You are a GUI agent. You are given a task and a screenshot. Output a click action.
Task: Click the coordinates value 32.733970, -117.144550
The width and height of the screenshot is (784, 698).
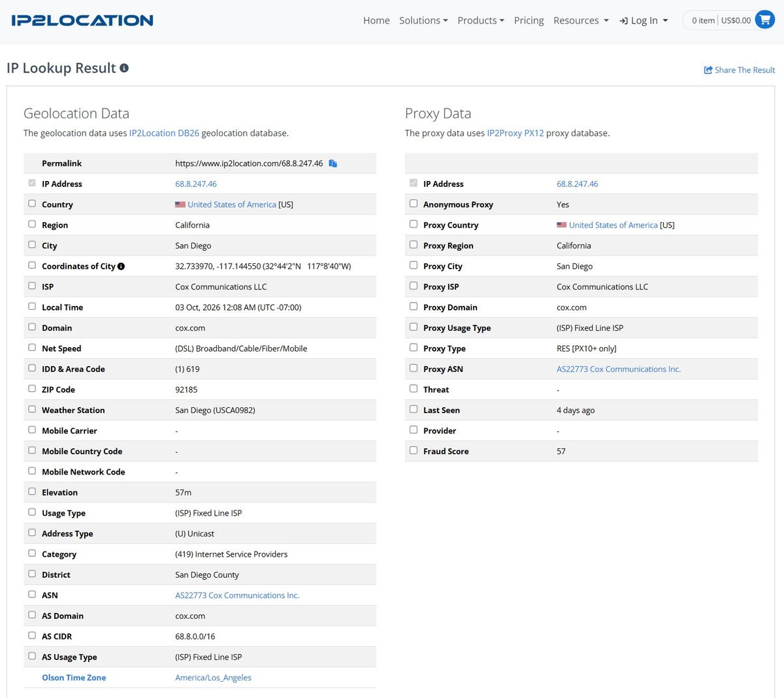coord(263,267)
